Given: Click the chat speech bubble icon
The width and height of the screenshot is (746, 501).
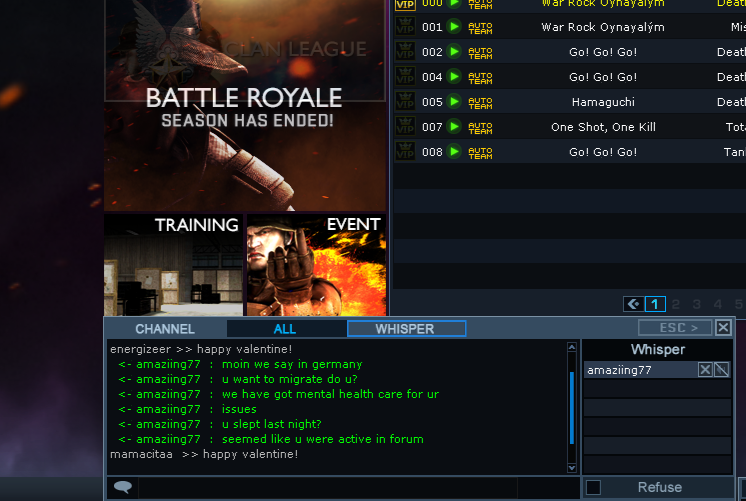Looking at the screenshot, I should [123, 487].
